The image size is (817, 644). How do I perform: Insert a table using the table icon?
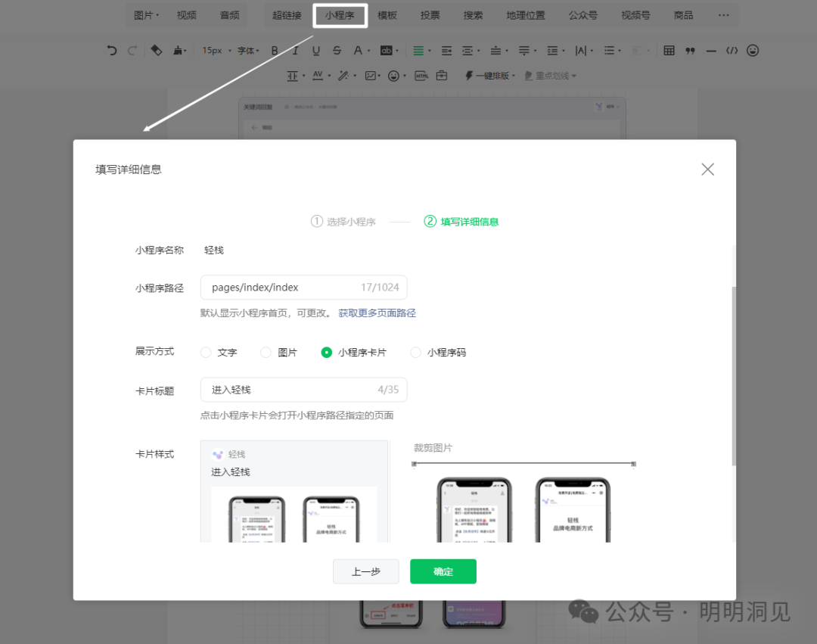coord(668,50)
